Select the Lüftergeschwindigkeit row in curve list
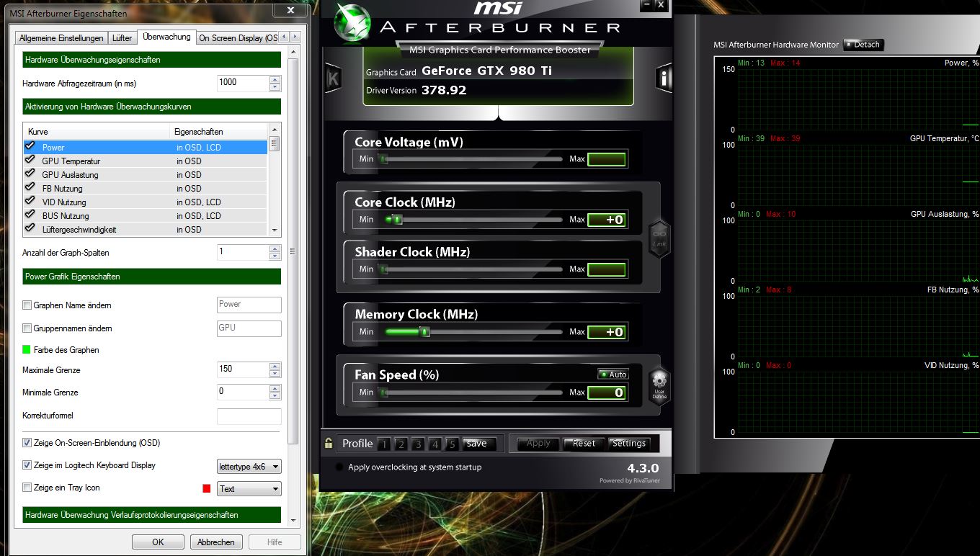The width and height of the screenshot is (980, 556). click(145, 229)
